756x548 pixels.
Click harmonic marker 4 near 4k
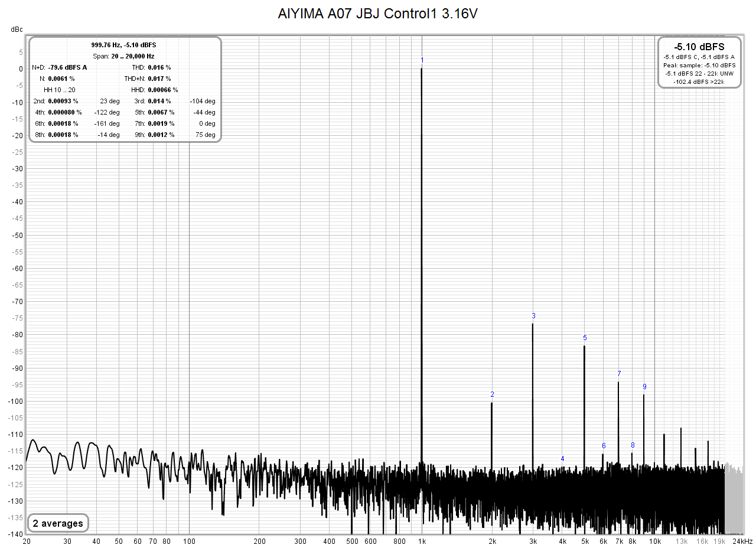(562, 459)
